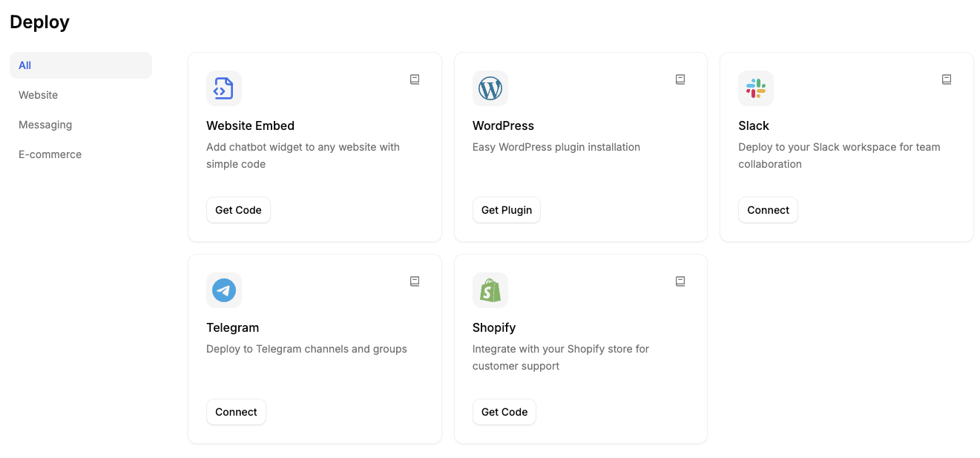Click the Website Embed card title
Viewport: 980px width, 458px height.
(x=250, y=125)
